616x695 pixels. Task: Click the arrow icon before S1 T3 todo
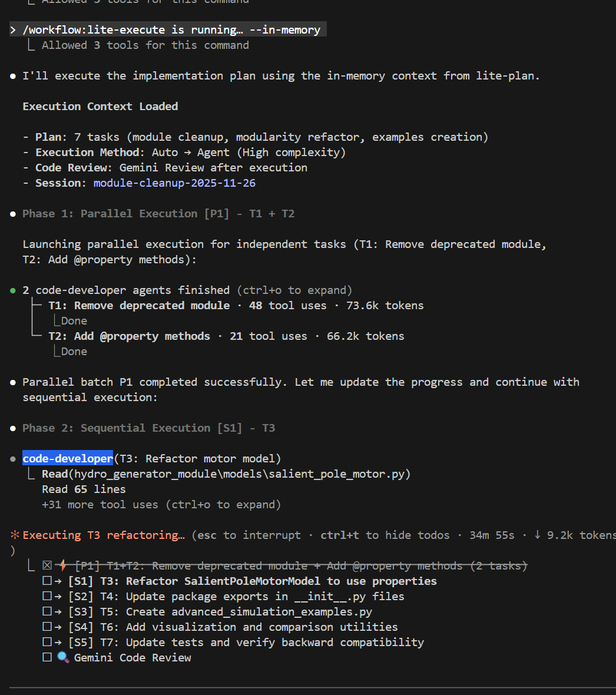(x=58, y=581)
